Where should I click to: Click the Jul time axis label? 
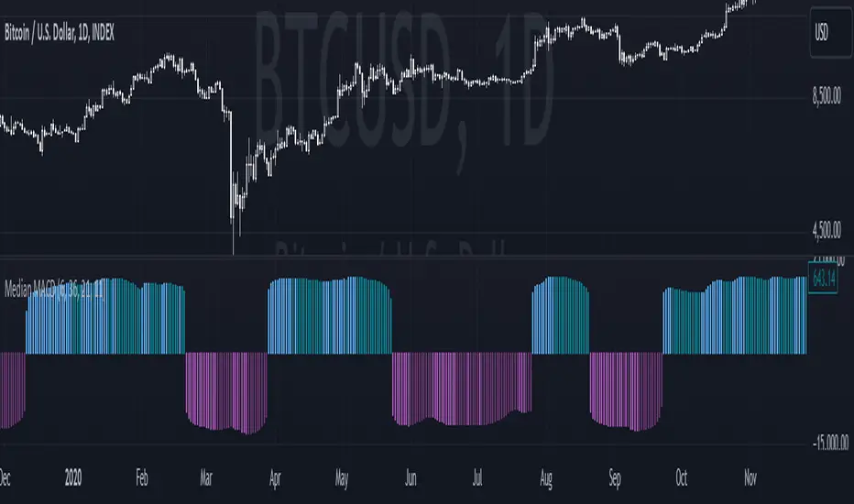[477, 478]
